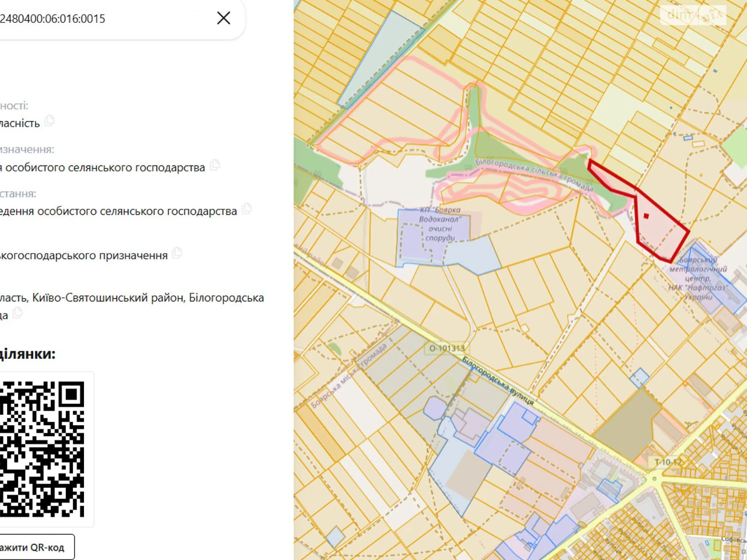Click the parcel QR code image
The image size is (747, 560).
tap(42, 449)
